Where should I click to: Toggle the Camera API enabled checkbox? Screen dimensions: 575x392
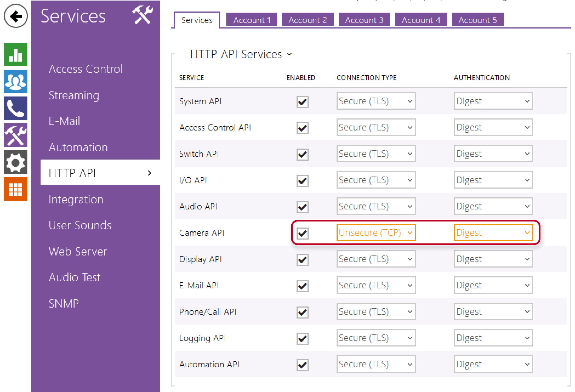tap(303, 233)
